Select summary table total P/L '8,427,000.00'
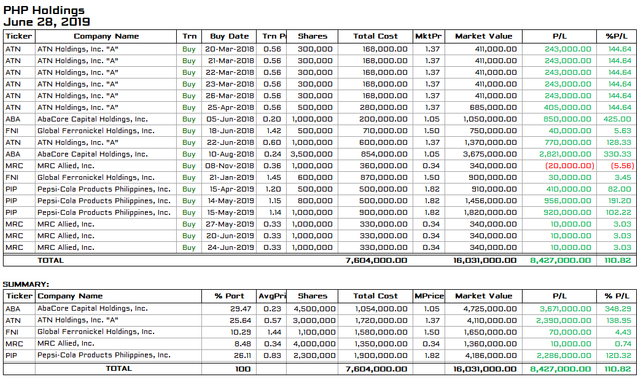Image resolution: width=640 pixels, height=378 pixels. pyautogui.click(x=560, y=369)
